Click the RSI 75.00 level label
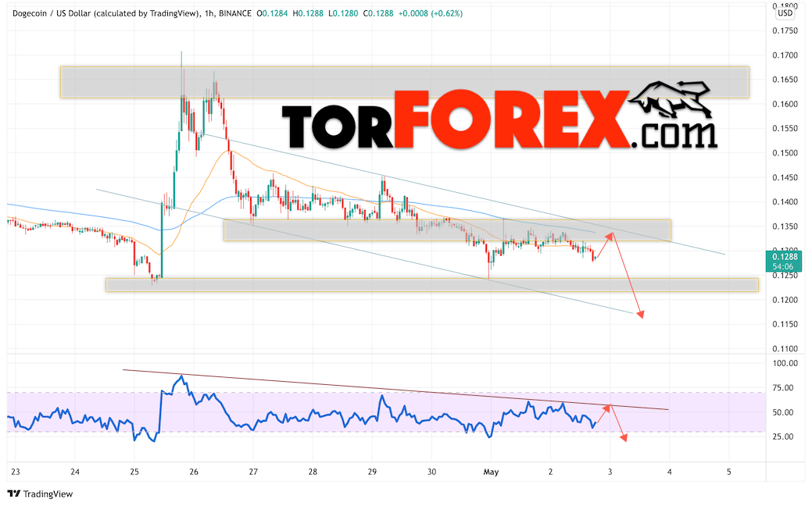Screen dimensions: 812x506 pyautogui.click(x=785, y=388)
